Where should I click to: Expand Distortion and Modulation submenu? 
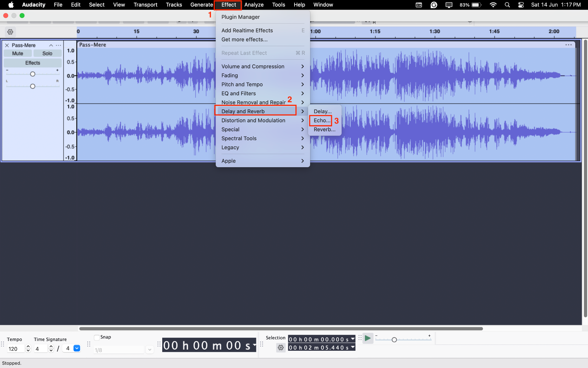(x=263, y=120)
